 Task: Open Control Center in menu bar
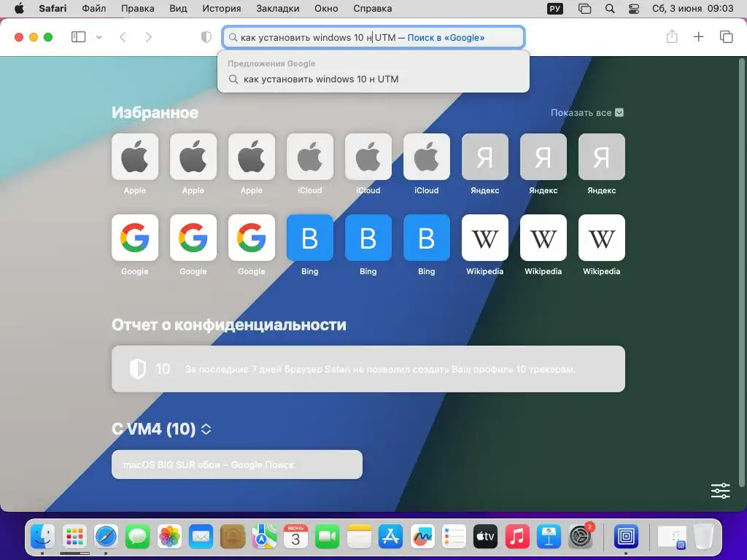(634, 9)
